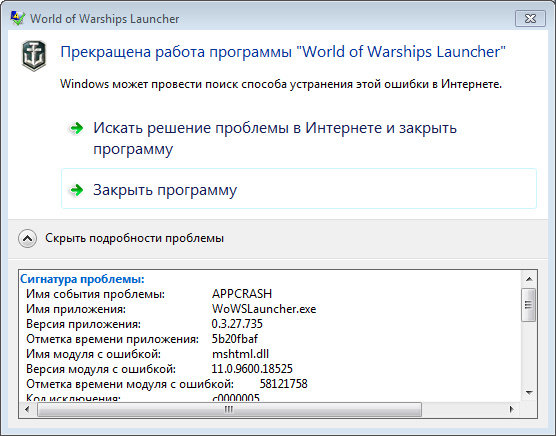This screenshot has width=556, height=436.
Task: Click label 'Имя события проблемы:'
Action: 95,294
